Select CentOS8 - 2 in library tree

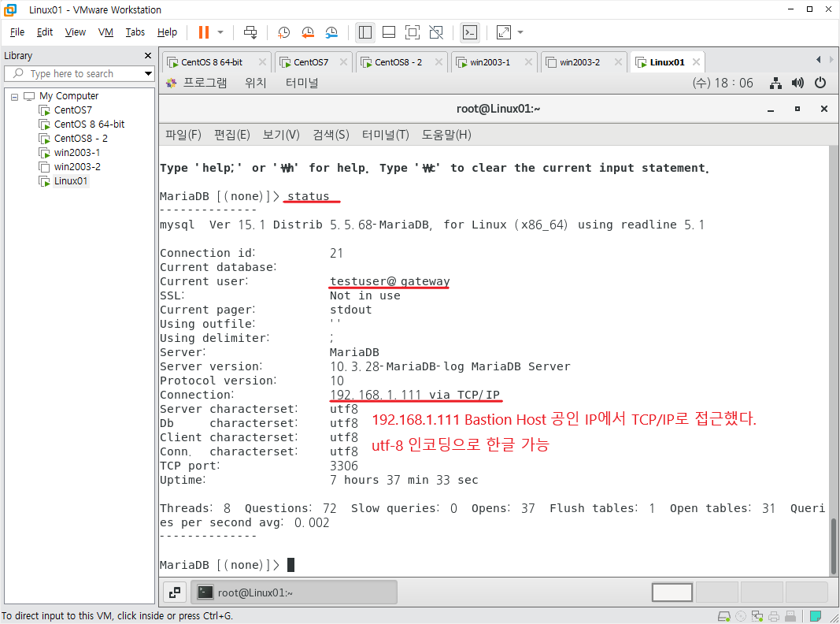[x=80, y=139]
